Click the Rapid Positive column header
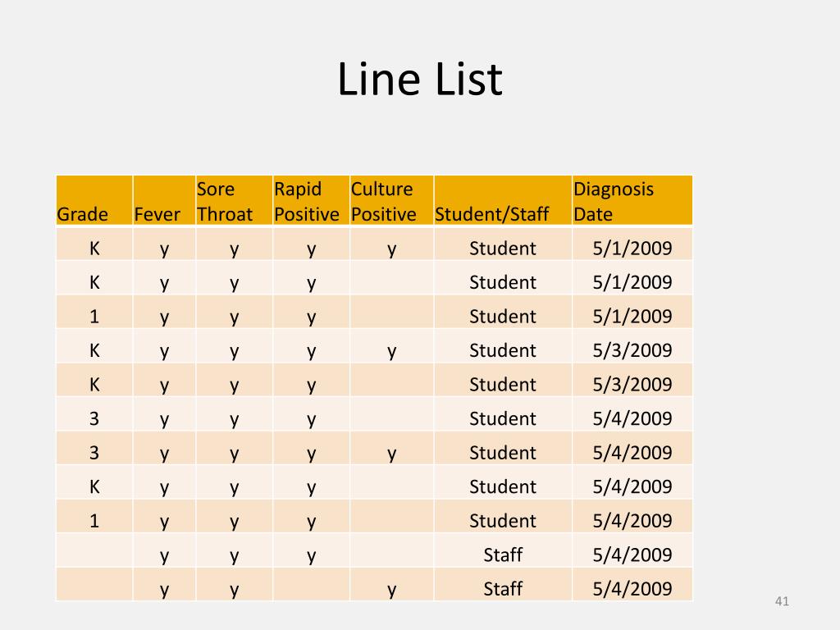 pos(311,200)
